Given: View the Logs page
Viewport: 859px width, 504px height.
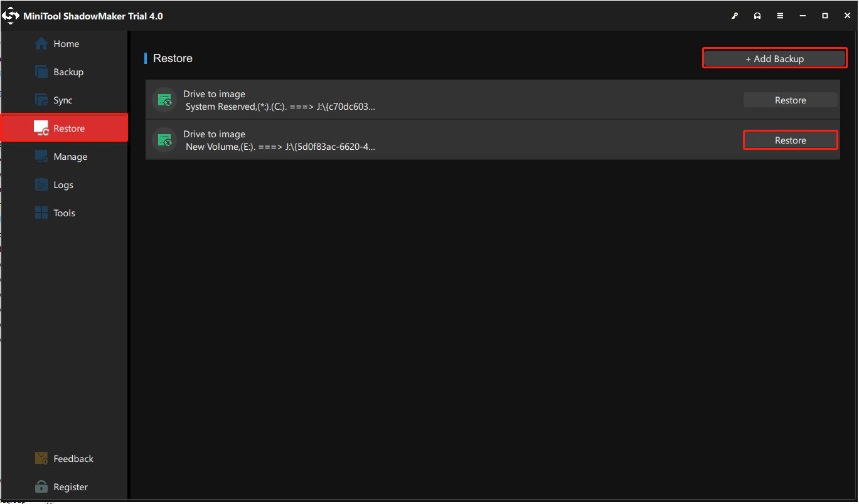Looking at the screenshot, I should pyautogui.click(x=63, y=185).
